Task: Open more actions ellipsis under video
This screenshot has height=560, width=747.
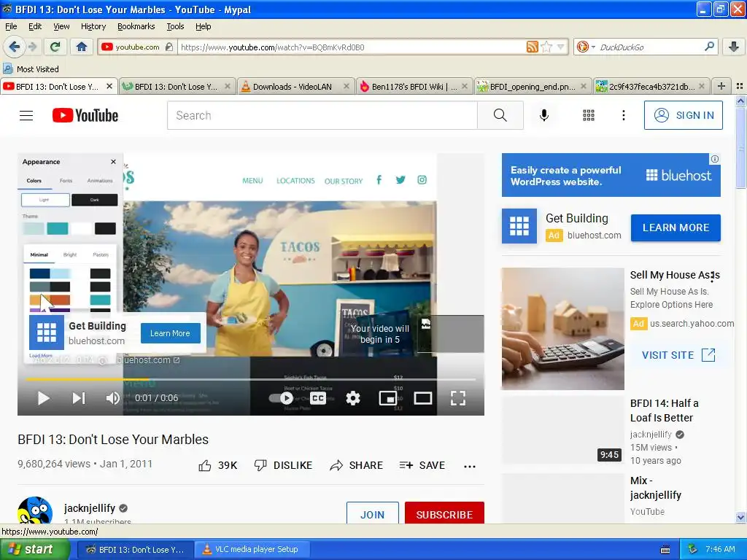Action: pos(470,466)
